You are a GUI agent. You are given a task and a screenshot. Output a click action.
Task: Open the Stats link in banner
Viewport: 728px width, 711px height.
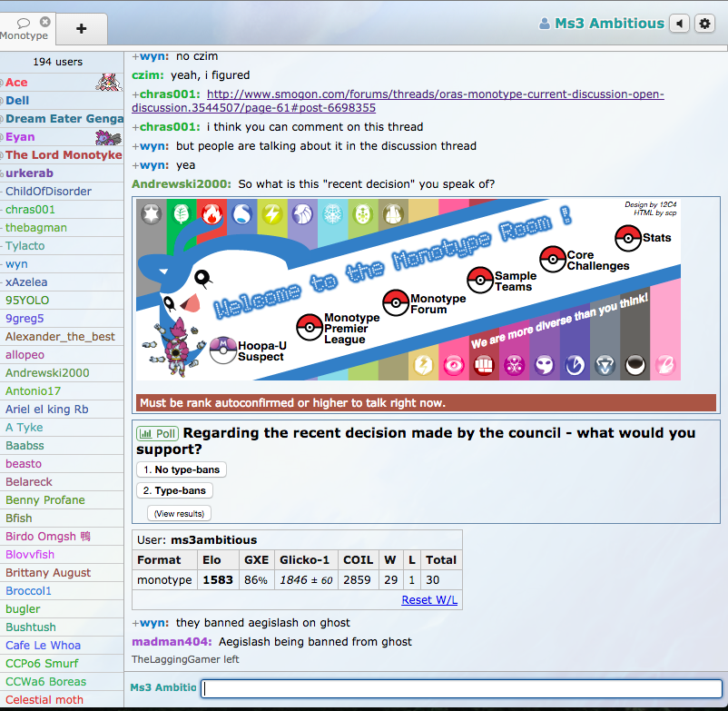[x=656, y=237]
